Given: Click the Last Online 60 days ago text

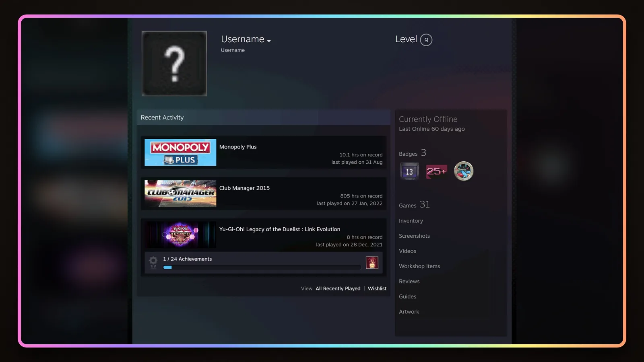Looking at the screenshot, I should coord(431,129).
